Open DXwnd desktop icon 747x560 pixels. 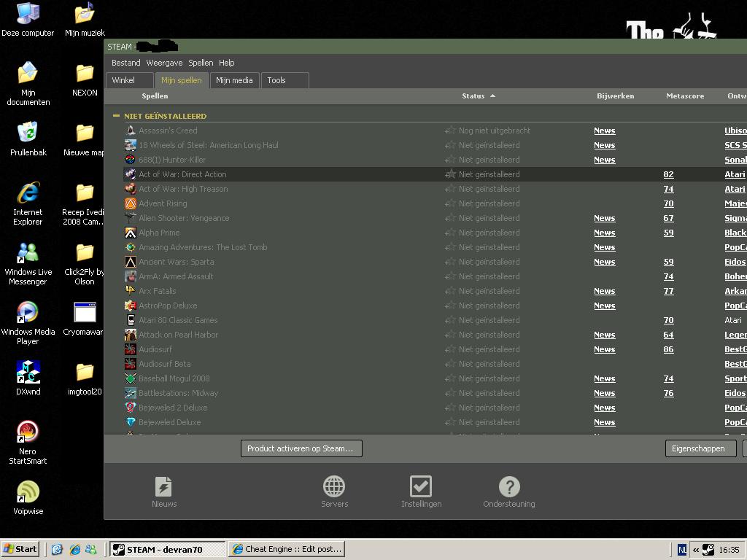pyautogui.click(x=28, y=372)
